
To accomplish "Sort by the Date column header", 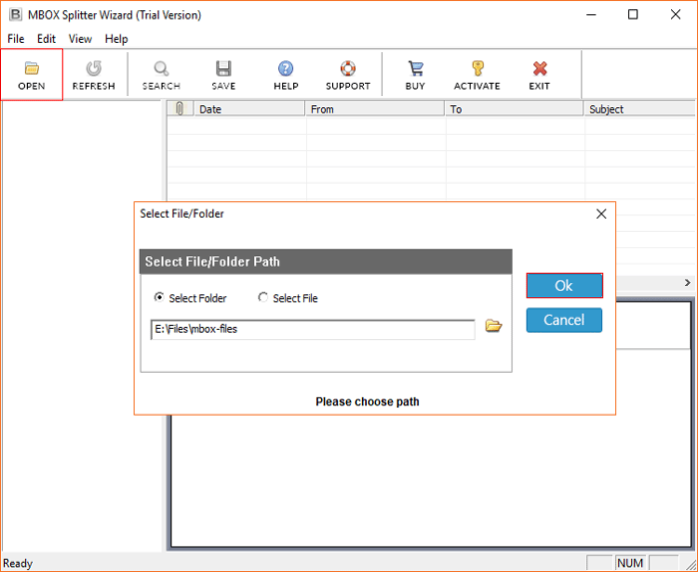I will 250,109.
